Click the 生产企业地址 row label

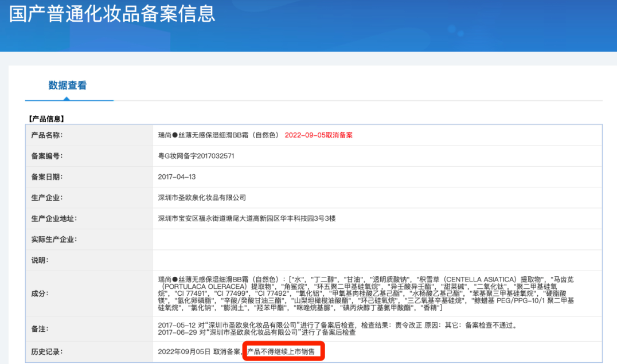[x=54, y=218]
